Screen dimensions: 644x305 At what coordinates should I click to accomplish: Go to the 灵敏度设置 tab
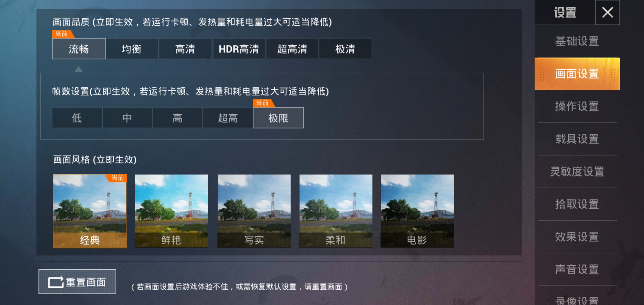tap(577, 171)
